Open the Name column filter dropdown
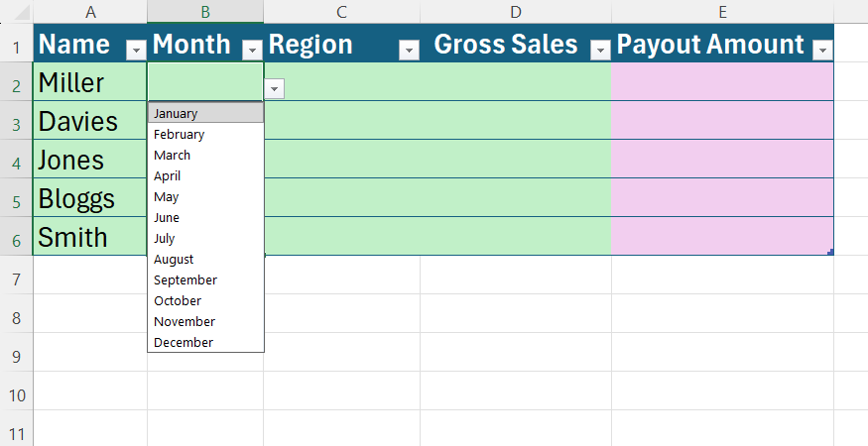 coord(136,51)
